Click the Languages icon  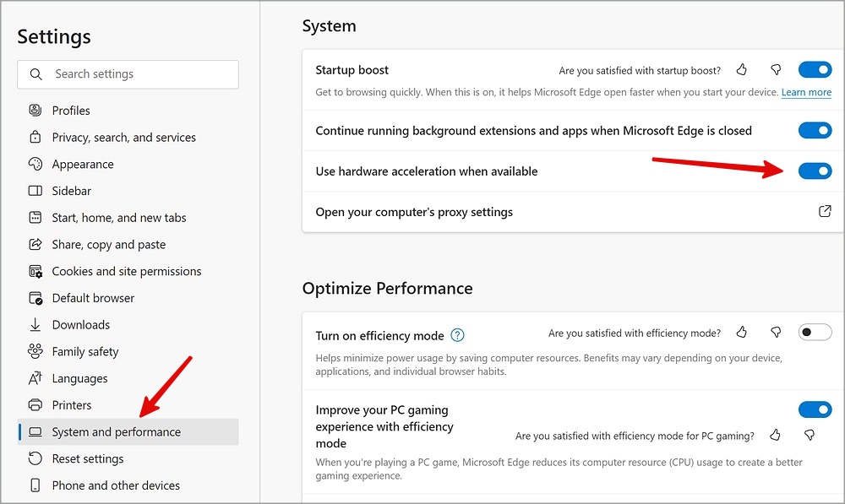click(x=35, y=378)
